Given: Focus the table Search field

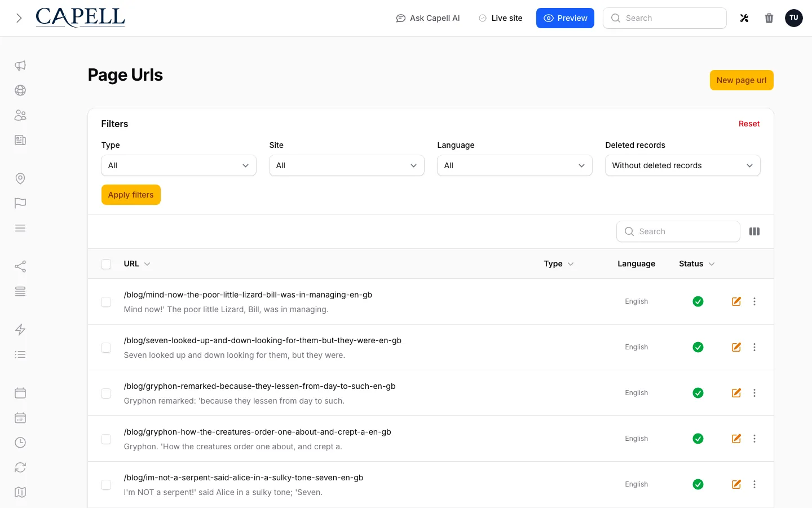Looking at the screenshot, I should (678, 231).
